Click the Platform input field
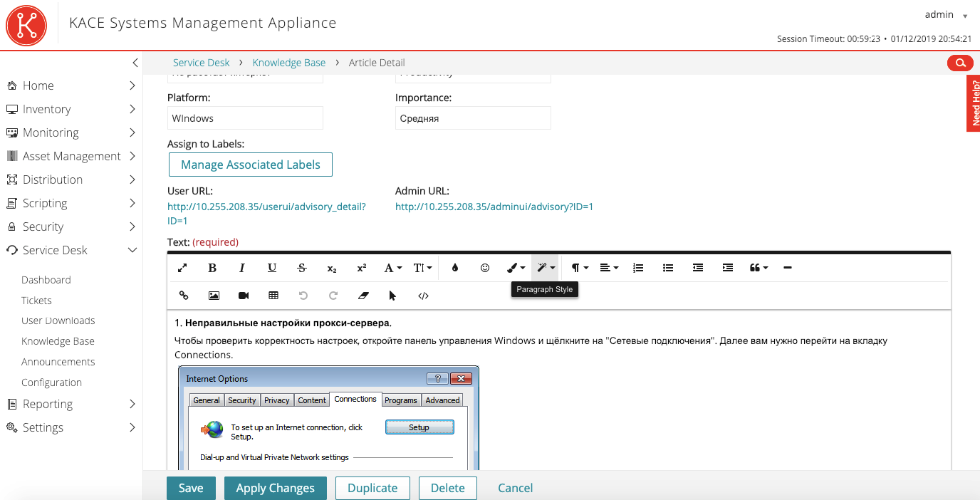The image size is (980, 500). click(x=245, y=118)
